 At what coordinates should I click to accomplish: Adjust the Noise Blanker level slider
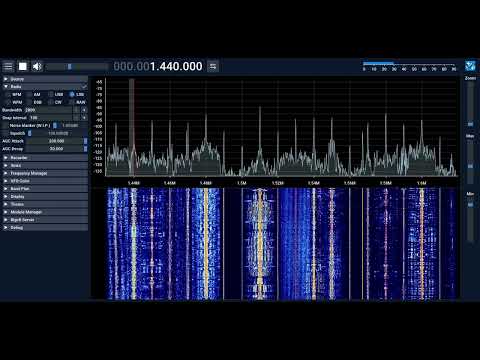click(69, 125)
